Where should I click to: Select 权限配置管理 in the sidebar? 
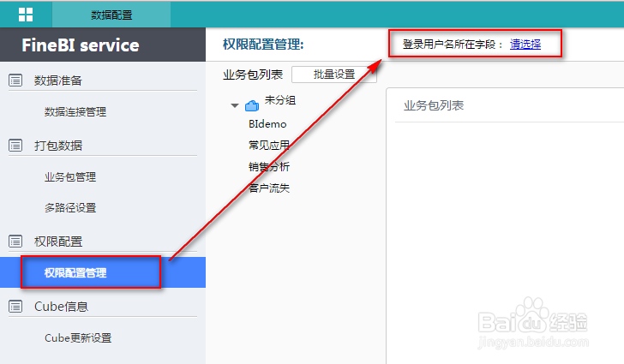(x=103, y=272)
